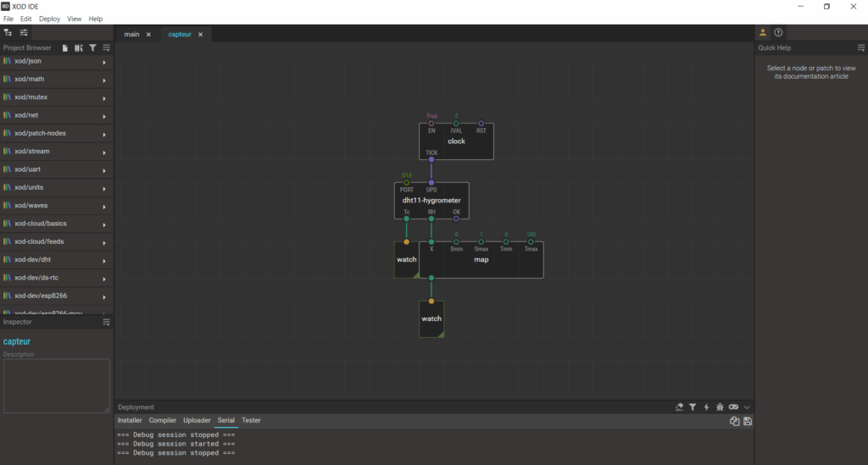Create a new patch with the file icon
Image resolution: width=868 pixels, height=465 pixels.
point(64,48)
